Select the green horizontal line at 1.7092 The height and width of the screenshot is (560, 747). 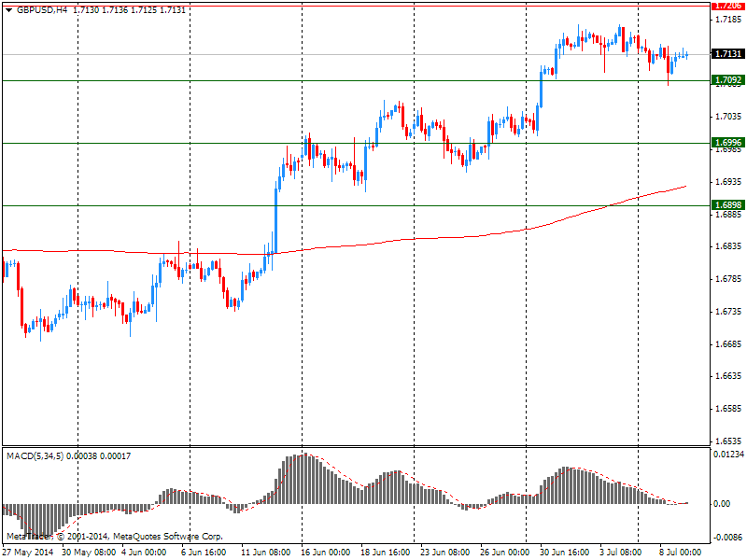356,80
